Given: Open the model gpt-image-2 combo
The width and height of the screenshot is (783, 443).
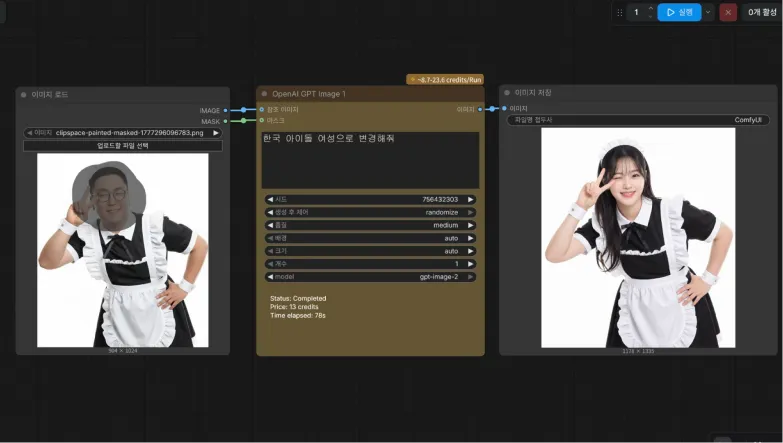Looking at the screenshot, I should 371,277.
